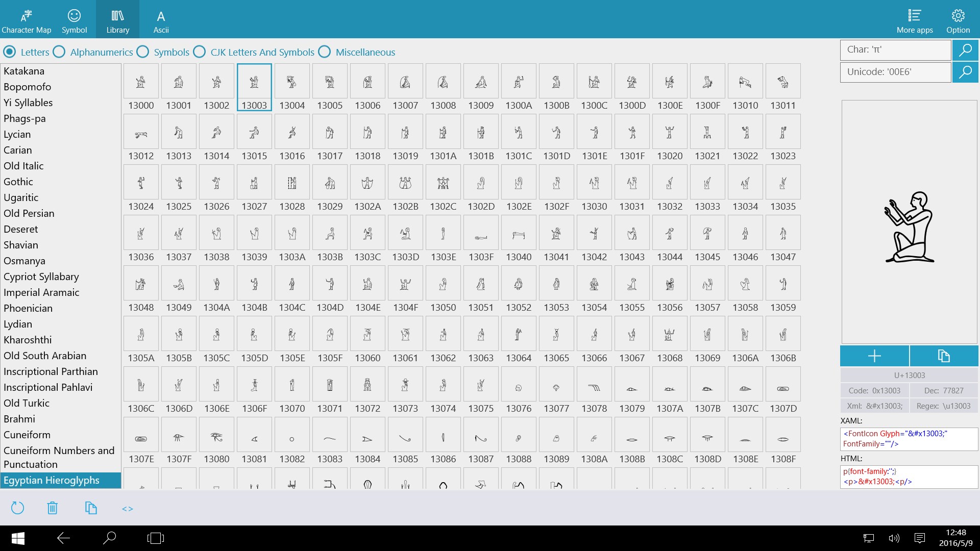980x551 pixels.
Task: Click search icon beside Unicode field
Action: click(965, 72)
